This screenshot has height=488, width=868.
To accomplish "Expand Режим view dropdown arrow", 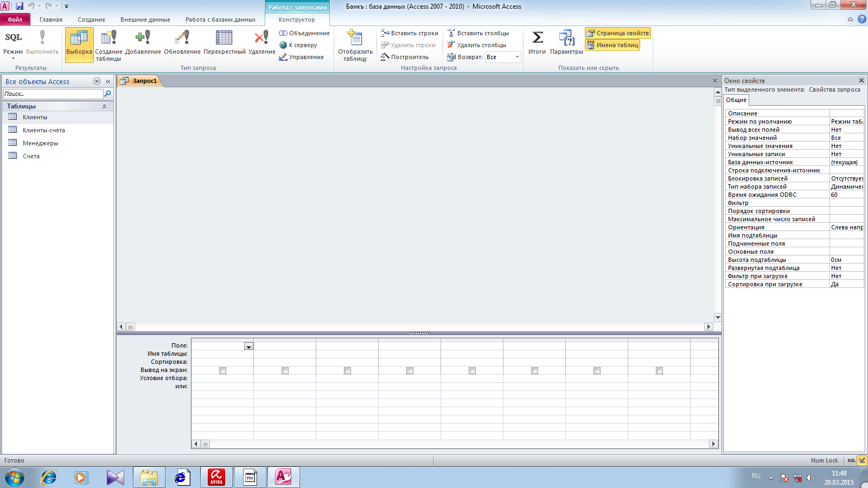I will (13, 59).
